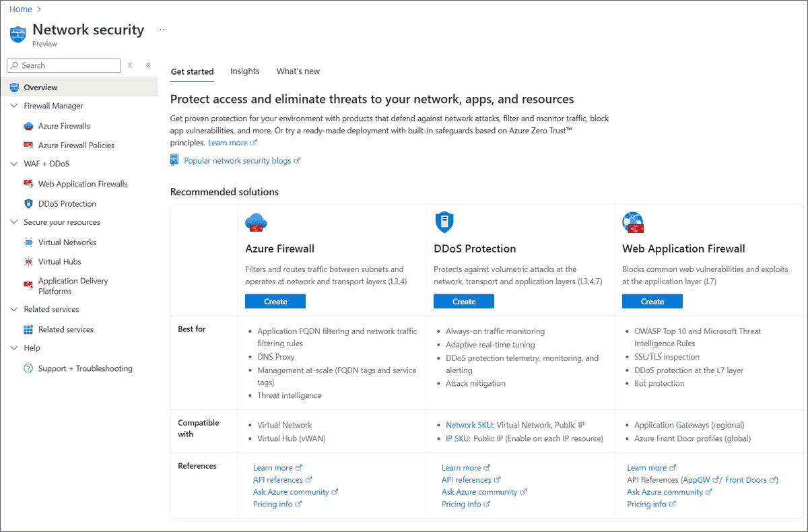Click the Azure Firewall cloud icon in recommended solutions
Image resolution: width=808 pixels, height=532 pixels.
tap(257, 222)
